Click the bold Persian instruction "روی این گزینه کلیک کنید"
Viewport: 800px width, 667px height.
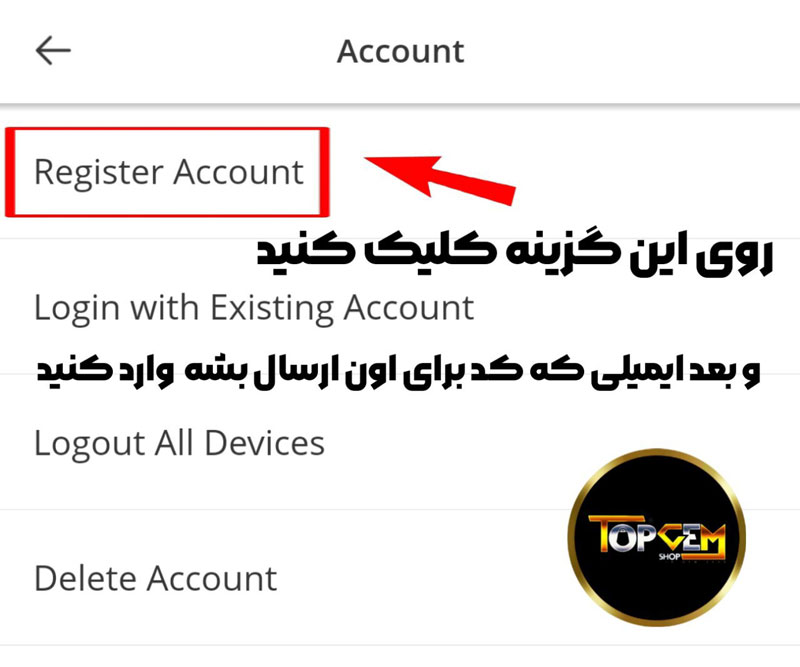[x=515, y=252]
